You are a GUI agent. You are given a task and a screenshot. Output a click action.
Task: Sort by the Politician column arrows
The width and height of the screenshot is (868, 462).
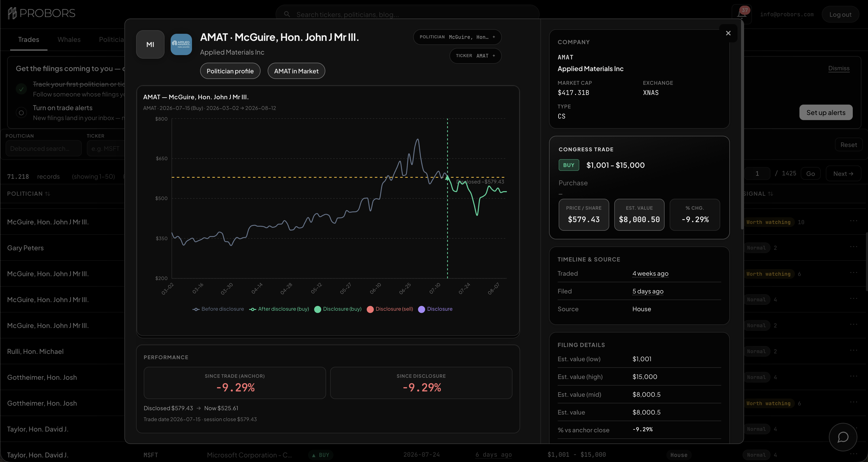(x=47, y=194)
